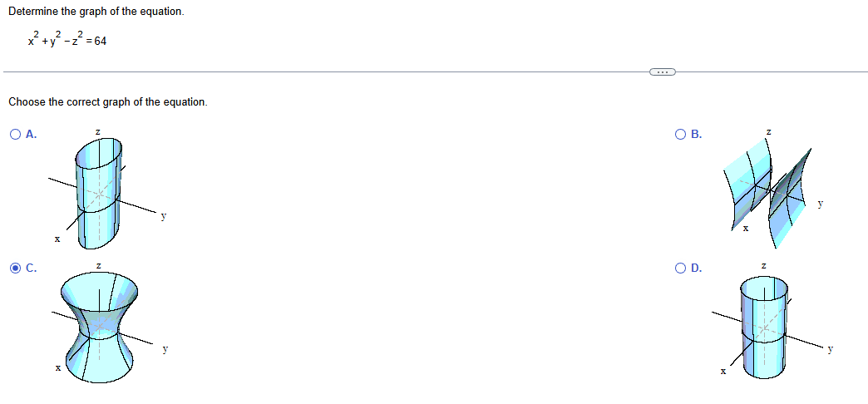The height and width of the screenshot is (404, 868).
Task: Click 'Determine the graph of the equation' text
Action: (96, 12)
